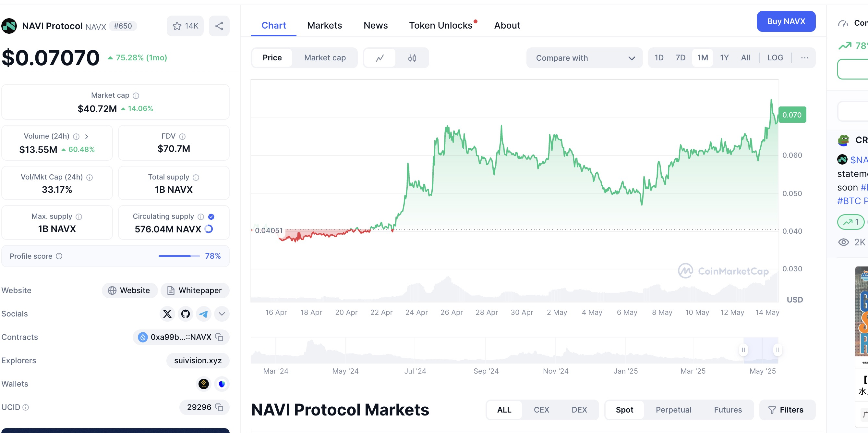Open the Markets tab
This screenshot has width=868, height=433.
tap(324, 25)
